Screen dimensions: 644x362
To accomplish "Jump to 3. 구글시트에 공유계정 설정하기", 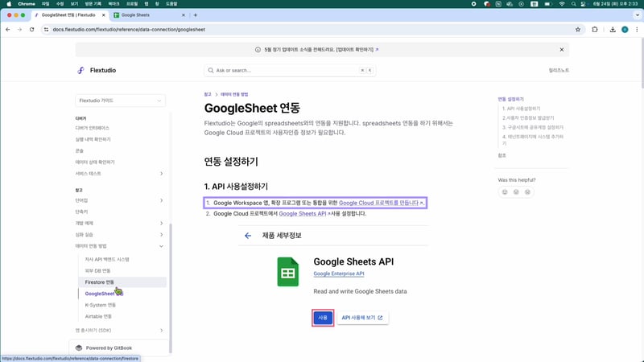I will (533, 128).
